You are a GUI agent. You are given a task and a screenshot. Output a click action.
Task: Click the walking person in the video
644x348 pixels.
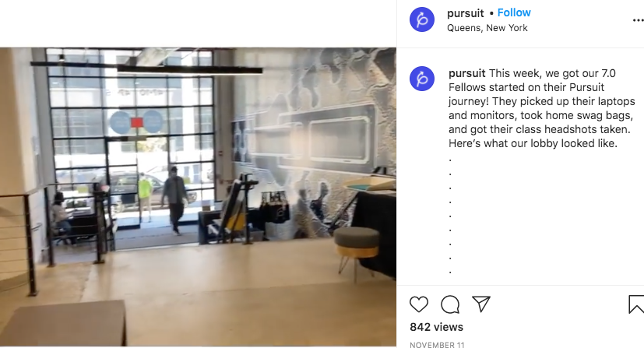tap(174, 200)
